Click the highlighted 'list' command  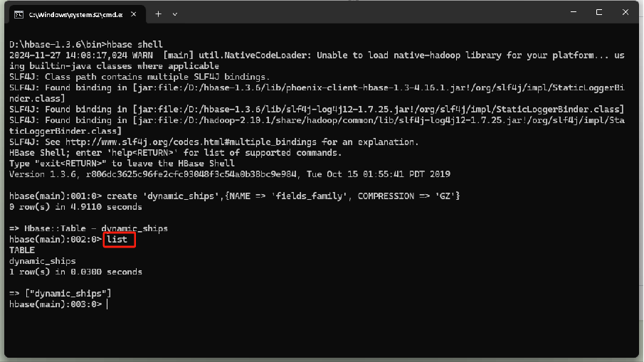click(117, 239)
